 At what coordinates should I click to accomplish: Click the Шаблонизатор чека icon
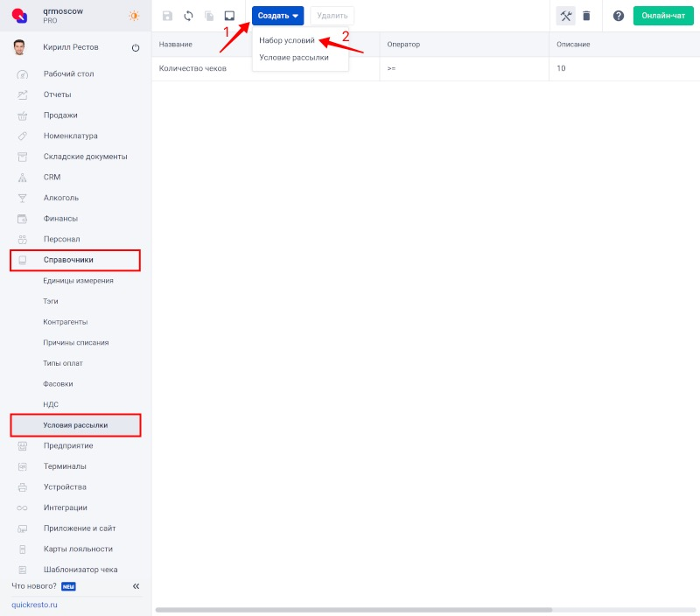pyautogui.click(x=23, y=570)
